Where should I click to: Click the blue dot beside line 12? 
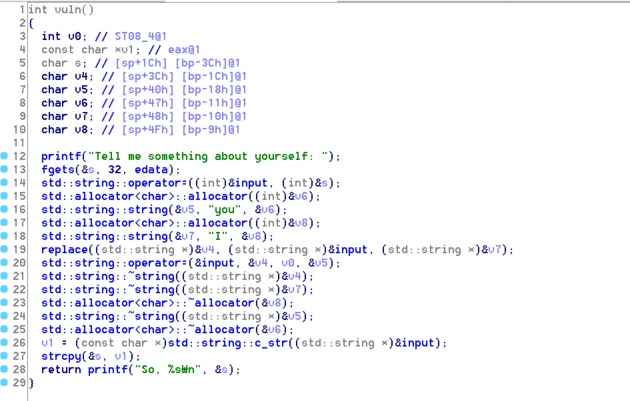[x=4, y=156]
